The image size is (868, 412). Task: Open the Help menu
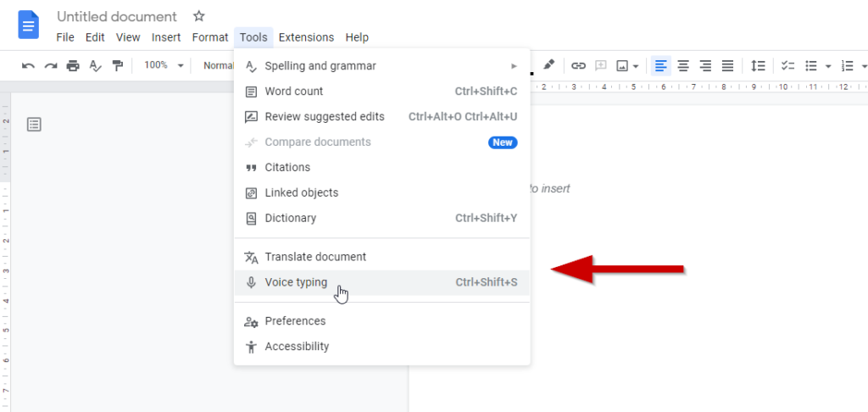[357, 37]
